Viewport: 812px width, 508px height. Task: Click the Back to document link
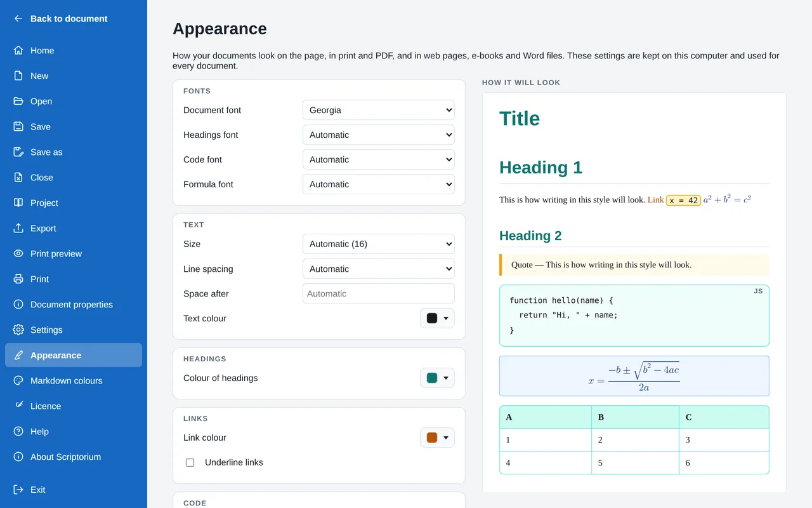(x=74, y=18)
